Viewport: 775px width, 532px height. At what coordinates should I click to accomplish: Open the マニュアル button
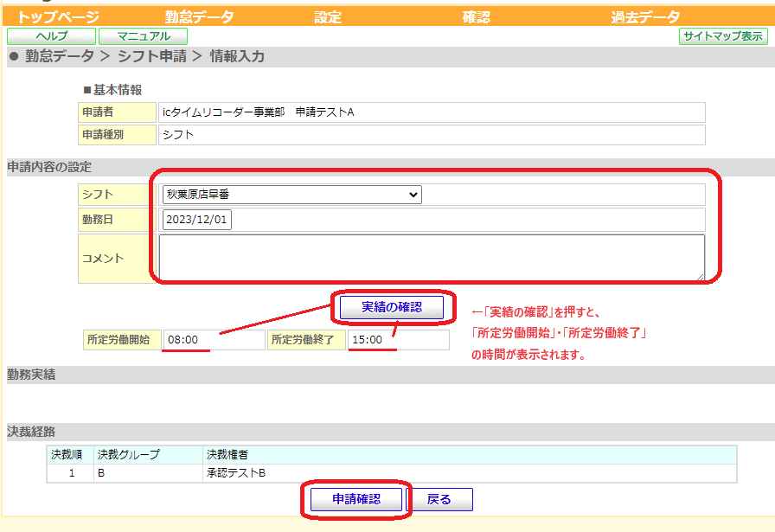point(144,36)
